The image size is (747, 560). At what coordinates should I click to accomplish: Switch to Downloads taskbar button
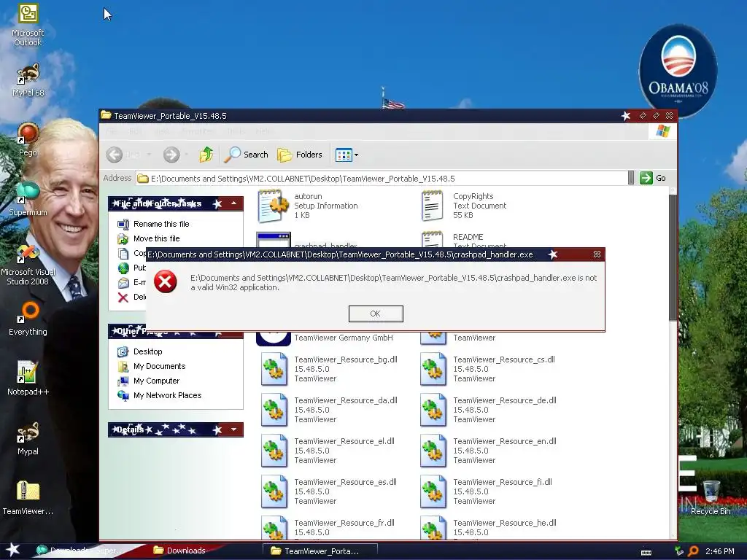point(179,551)
